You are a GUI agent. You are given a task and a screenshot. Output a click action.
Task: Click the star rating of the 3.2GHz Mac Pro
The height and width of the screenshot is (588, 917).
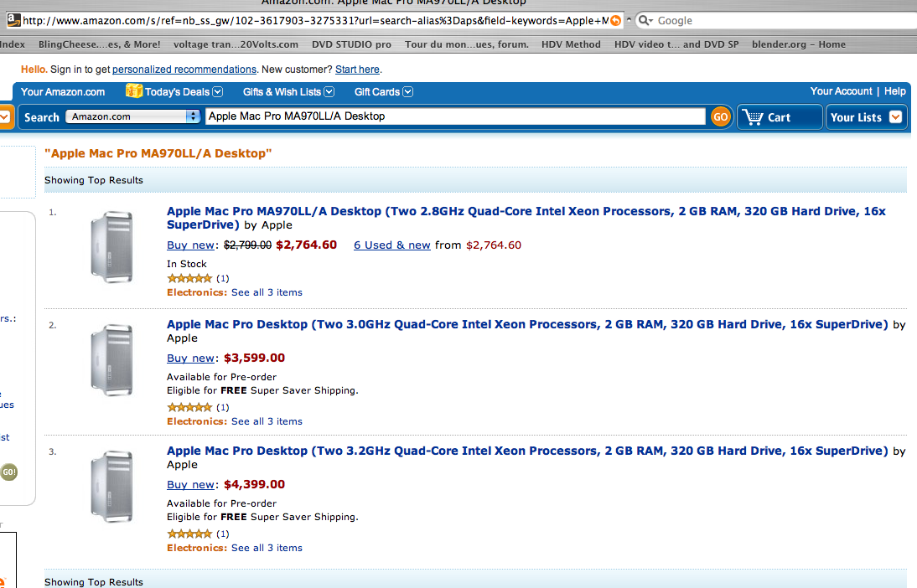point(189,534)
